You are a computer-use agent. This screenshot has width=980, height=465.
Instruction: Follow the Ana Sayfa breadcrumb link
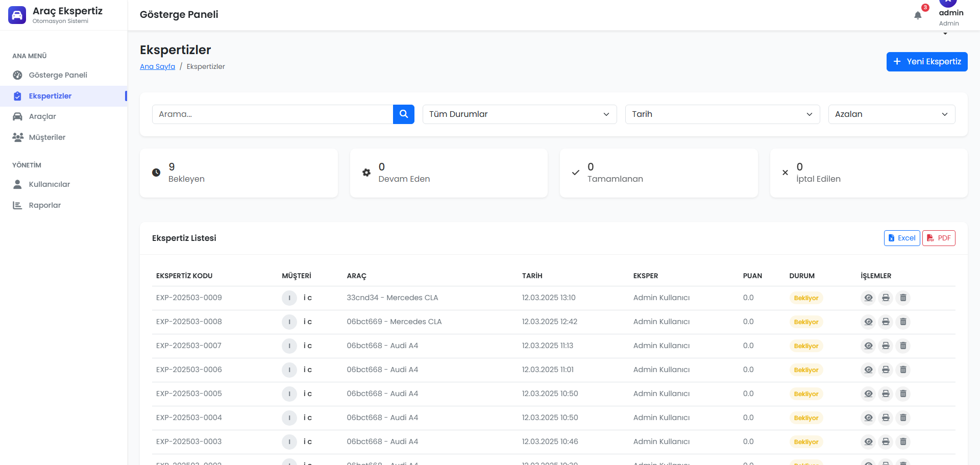click(157, 67)
